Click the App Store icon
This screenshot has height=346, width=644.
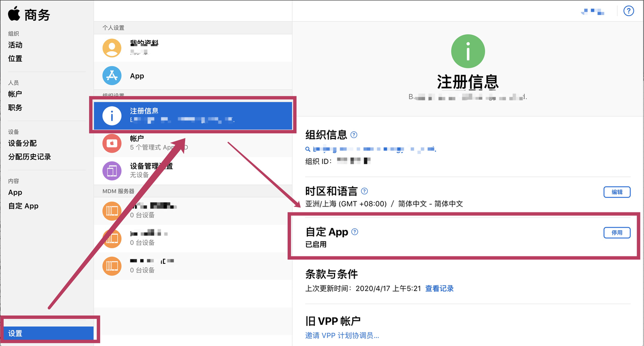tap(112, 76)
